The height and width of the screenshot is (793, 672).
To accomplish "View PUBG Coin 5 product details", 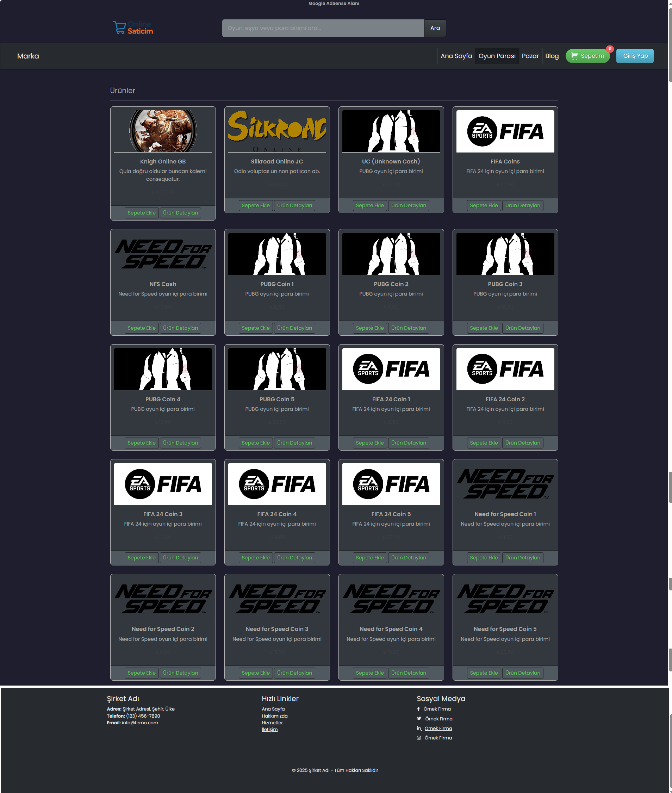I will click(294, 443).
